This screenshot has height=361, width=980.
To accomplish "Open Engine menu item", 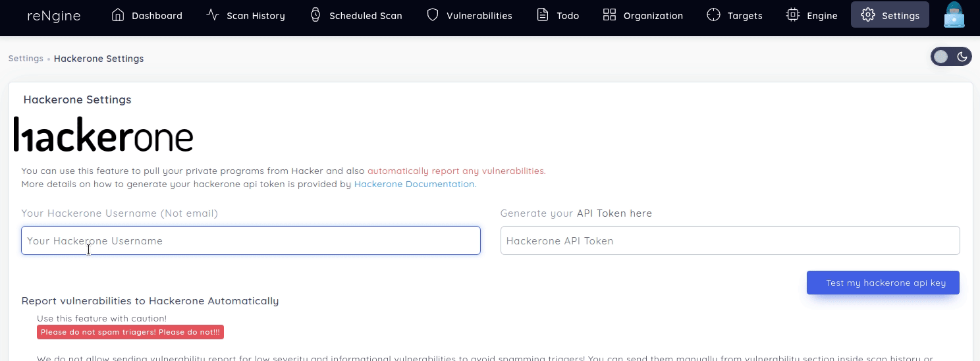I will tap(822, 16).
